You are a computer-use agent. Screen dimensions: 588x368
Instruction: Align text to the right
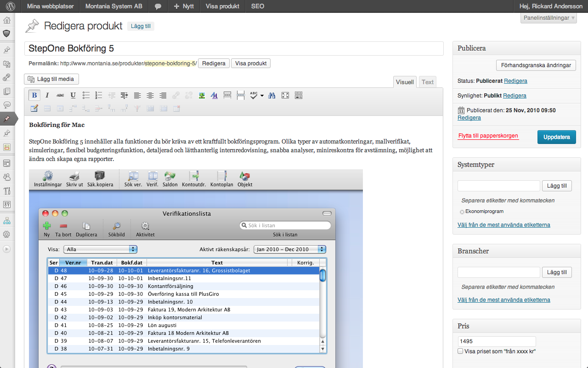163,95
